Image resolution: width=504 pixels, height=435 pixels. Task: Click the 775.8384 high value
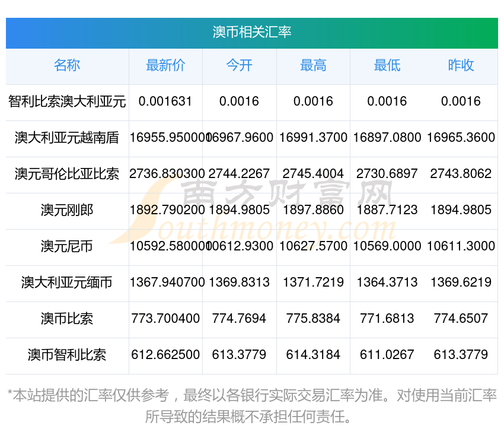[x=313, y=319]
